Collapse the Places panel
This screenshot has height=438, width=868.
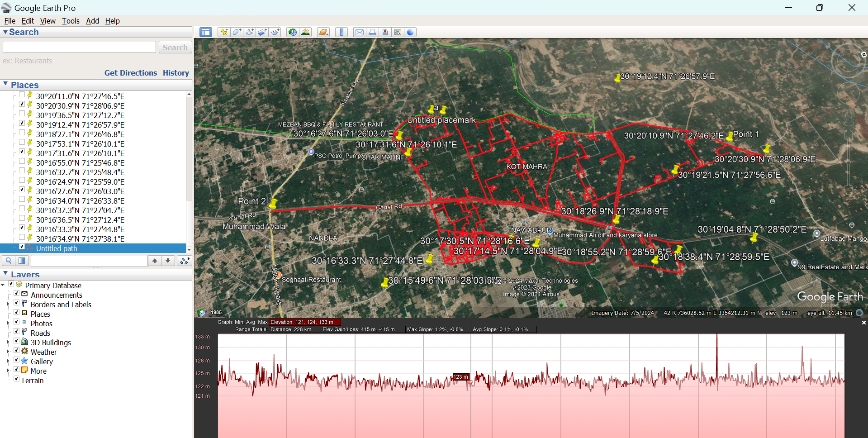[x=5, y=85]
